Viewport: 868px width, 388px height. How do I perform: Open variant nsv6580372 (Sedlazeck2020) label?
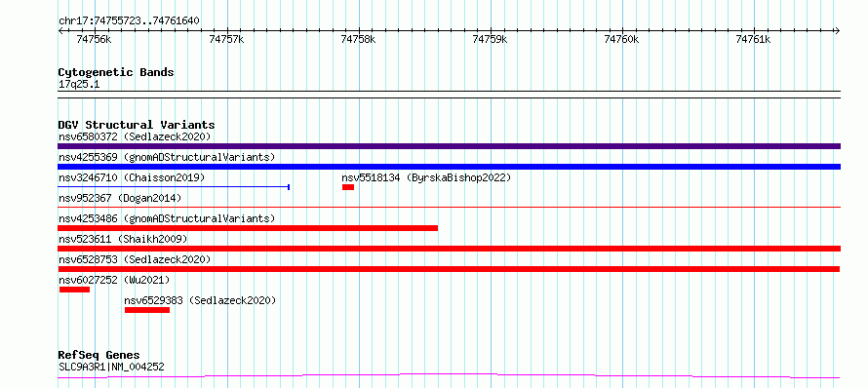coord(135,136)
